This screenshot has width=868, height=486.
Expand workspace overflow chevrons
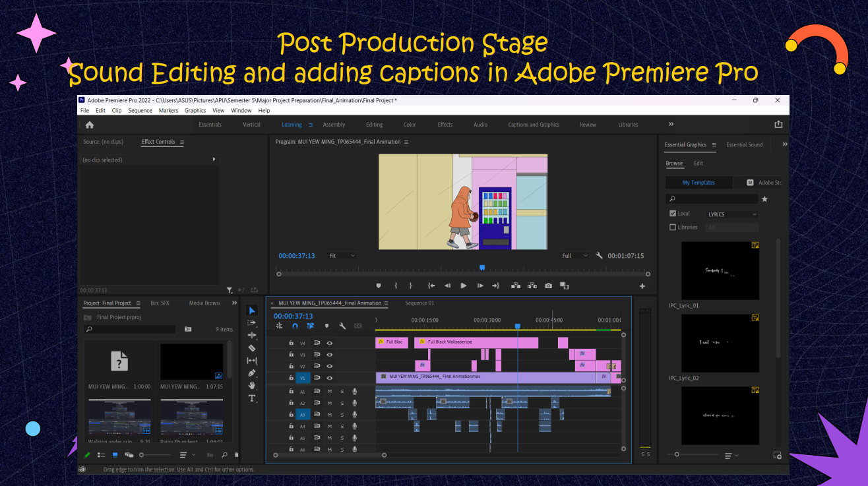pyautogui.click(x=671, y=124)
